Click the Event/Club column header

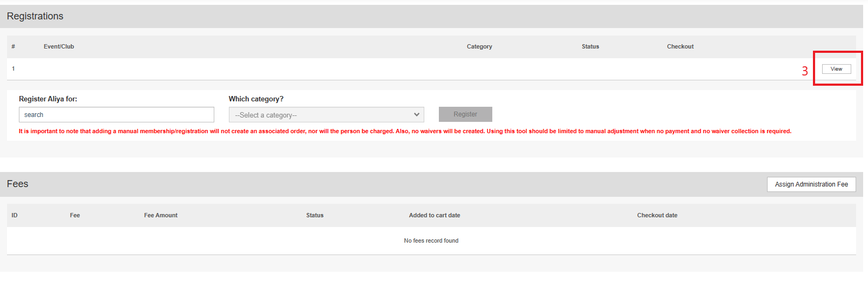59,47
